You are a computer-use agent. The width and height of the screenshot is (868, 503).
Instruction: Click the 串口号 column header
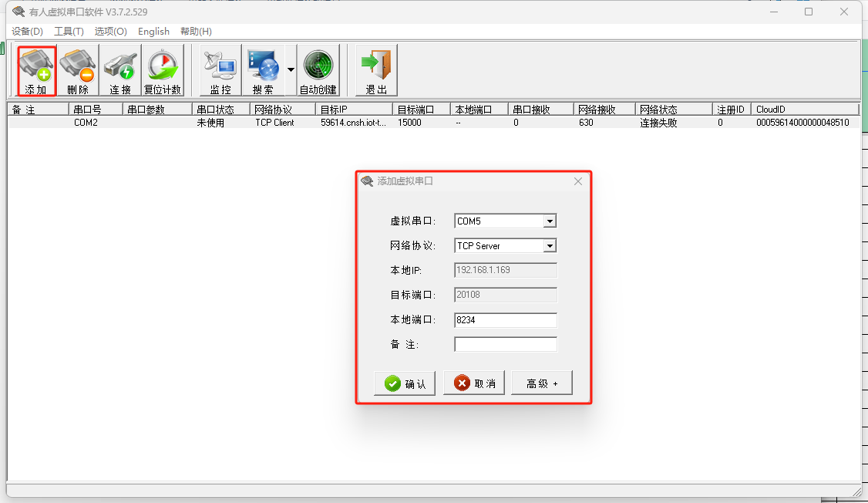coord(96,109)
